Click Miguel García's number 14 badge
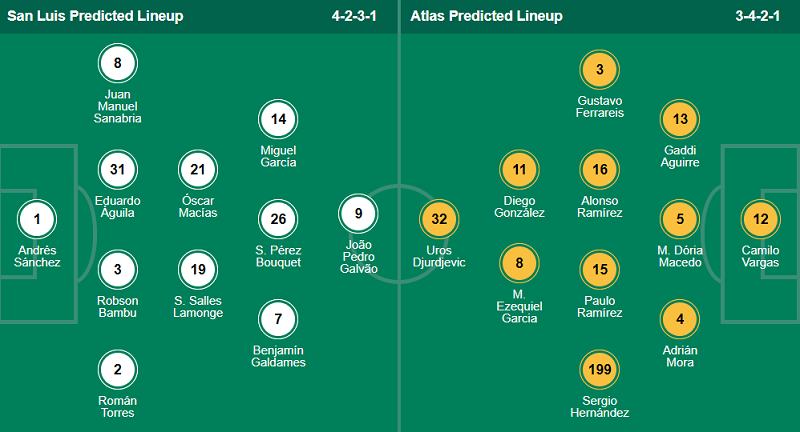 click(x=278, y=120)
